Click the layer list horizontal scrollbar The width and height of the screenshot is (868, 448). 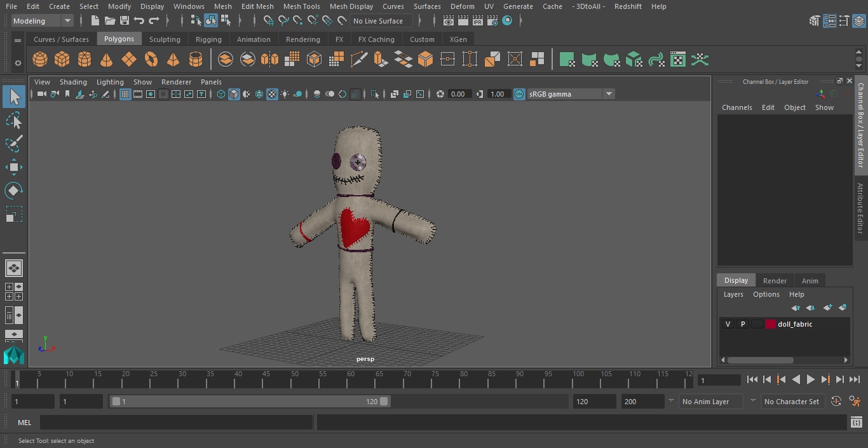click(761, 360)
